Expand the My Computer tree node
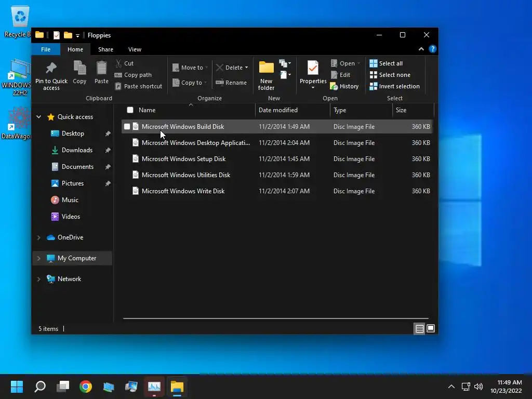Viewport: 532px width, 399px height. tap(38, 258)
